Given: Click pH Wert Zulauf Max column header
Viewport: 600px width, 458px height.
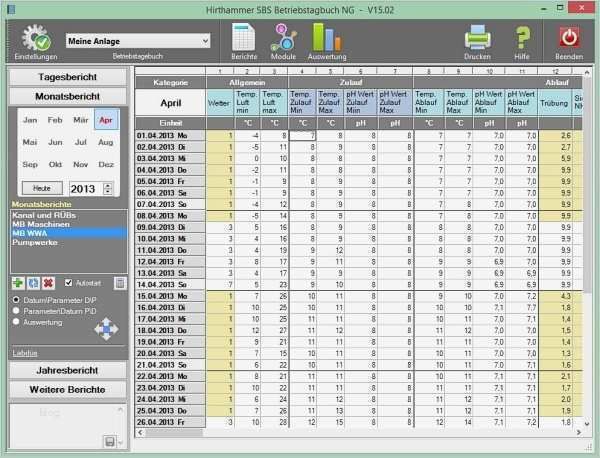Looking at the screenshot, I should [395, 103].
